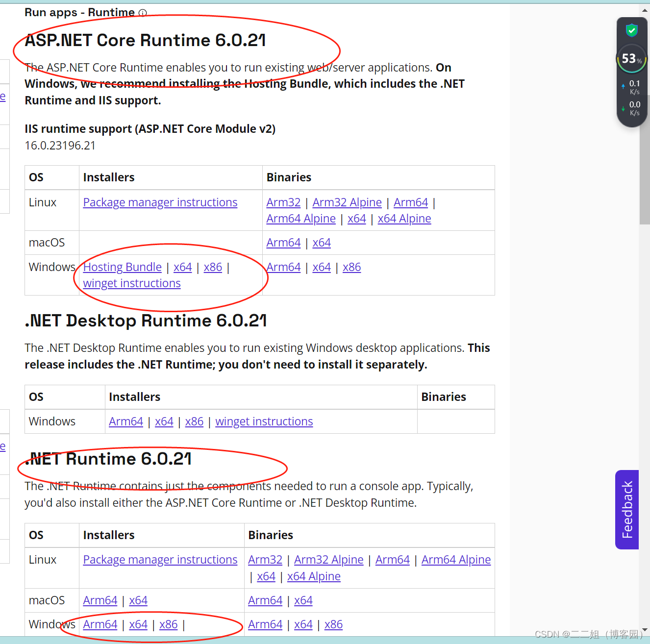This screenshot has height=644, width=650.
Task: Download ASP.NET Core Windows x86 installer
Action: (x=213, y=267)
